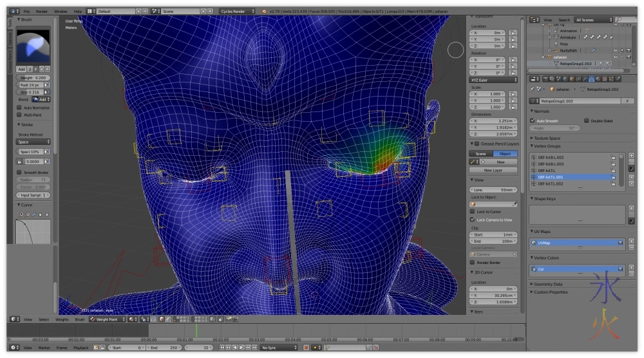Toggle Lock Camera to View checkbox
644x358 pixels.
tap(472, 220)
